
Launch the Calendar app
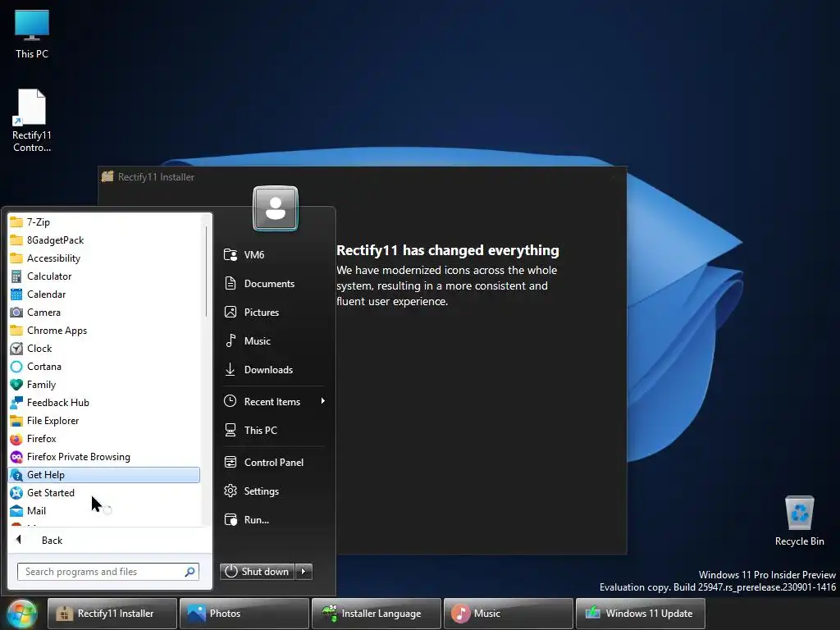(104, 294)
